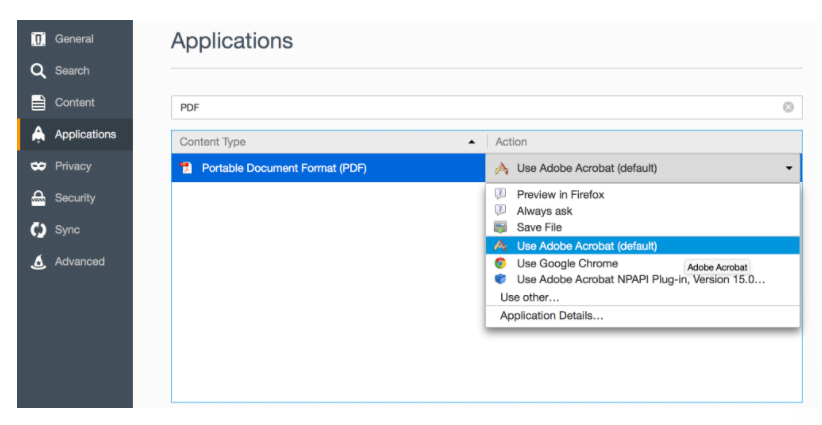Click the Advanced wizard hat icon

coord(38,262)
